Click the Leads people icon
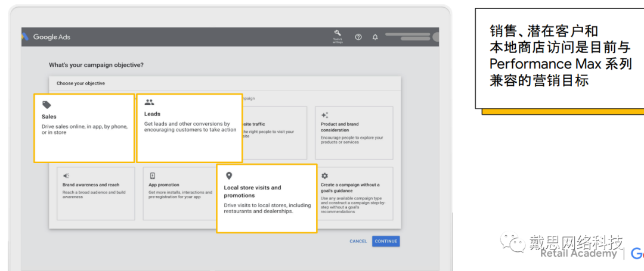Viewport: 644px width, 271px height. 150,102
